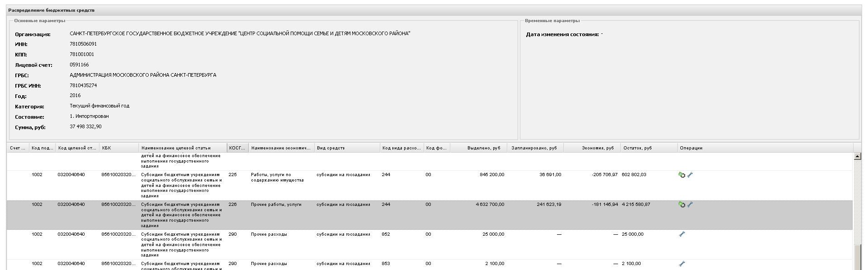Select 'субсидии на госзадания' in the 226 row
The height and width of the screenshot is (270, 868).
tap(343, 205)
